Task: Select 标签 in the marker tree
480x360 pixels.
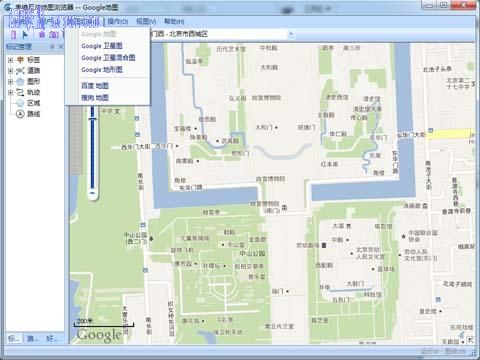Action: 33,60
